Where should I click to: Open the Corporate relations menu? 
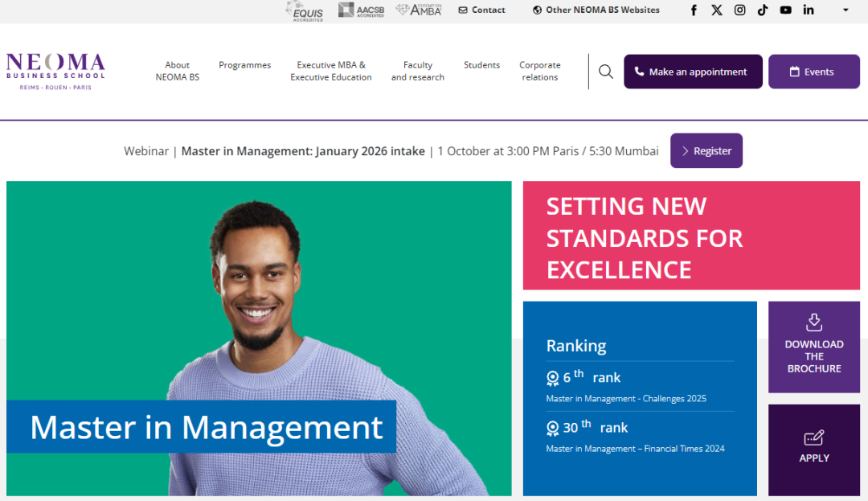540,71
